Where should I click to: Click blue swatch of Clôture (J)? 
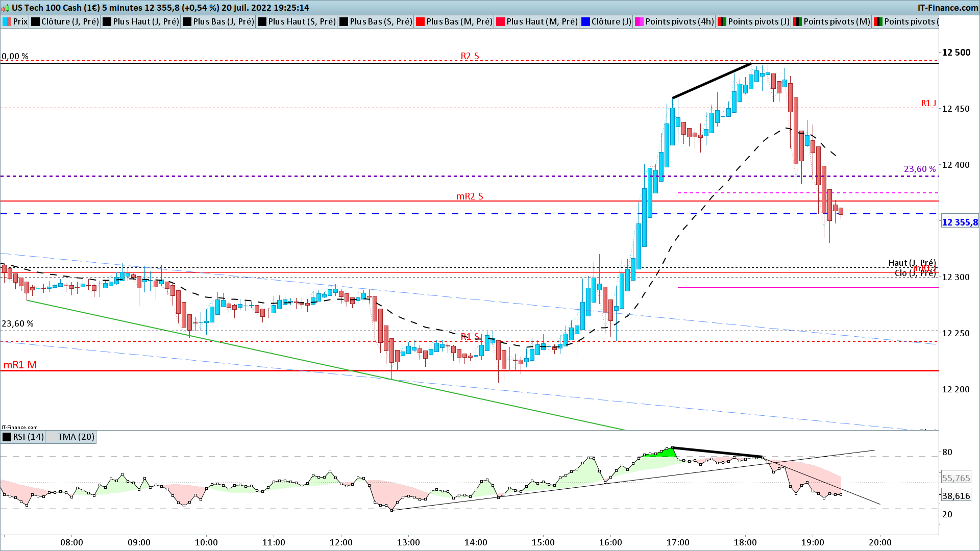[585, 21]
